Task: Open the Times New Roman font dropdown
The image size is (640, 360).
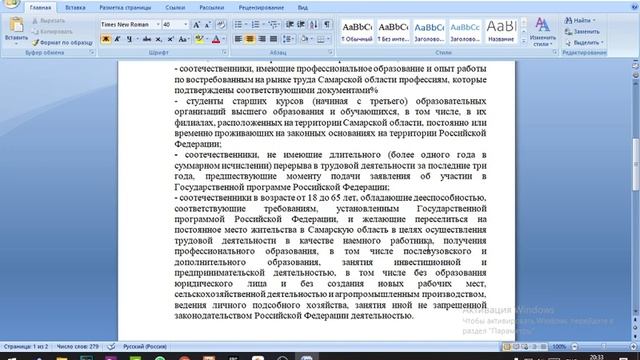Action: click(x=158, y=25)
